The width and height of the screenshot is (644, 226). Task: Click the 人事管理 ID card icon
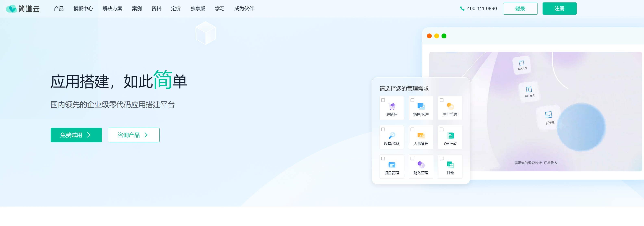pyautogui.click(x=421, y=136)
